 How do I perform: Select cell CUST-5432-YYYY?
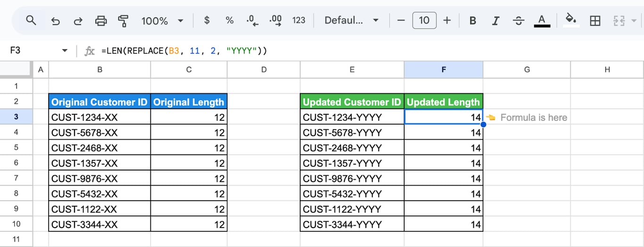[352, 194]
